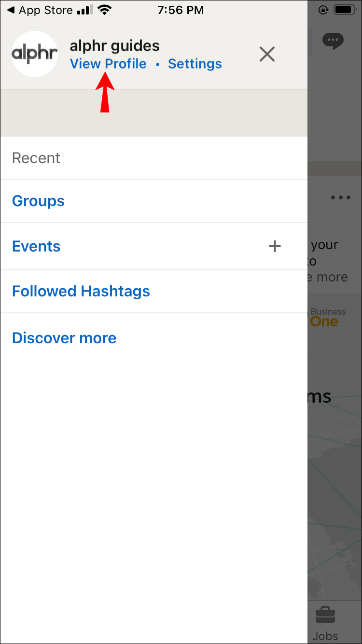The width and height of the screenshot is (362, 644).
Task: Tap the alphr profile avatar
Action: click(35, 54)
